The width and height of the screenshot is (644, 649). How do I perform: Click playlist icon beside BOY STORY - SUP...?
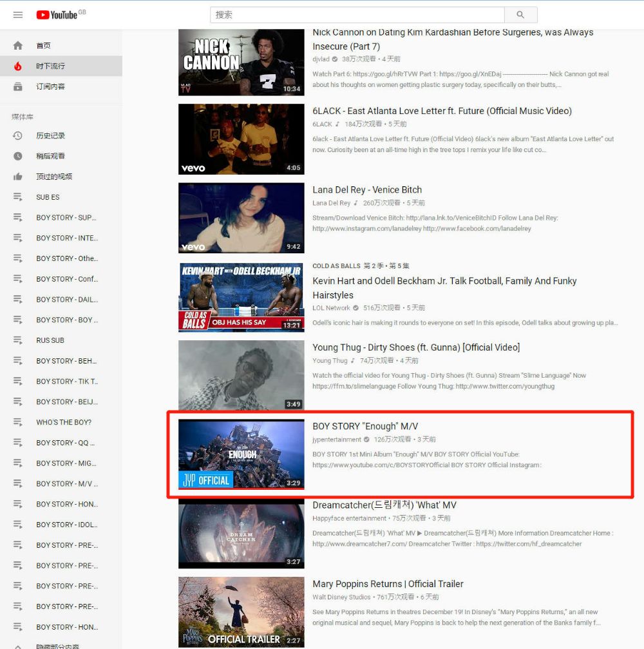point(18,217)
